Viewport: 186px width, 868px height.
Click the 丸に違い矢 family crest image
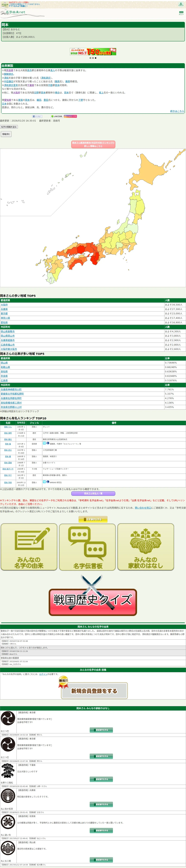[x=8, y=822]
